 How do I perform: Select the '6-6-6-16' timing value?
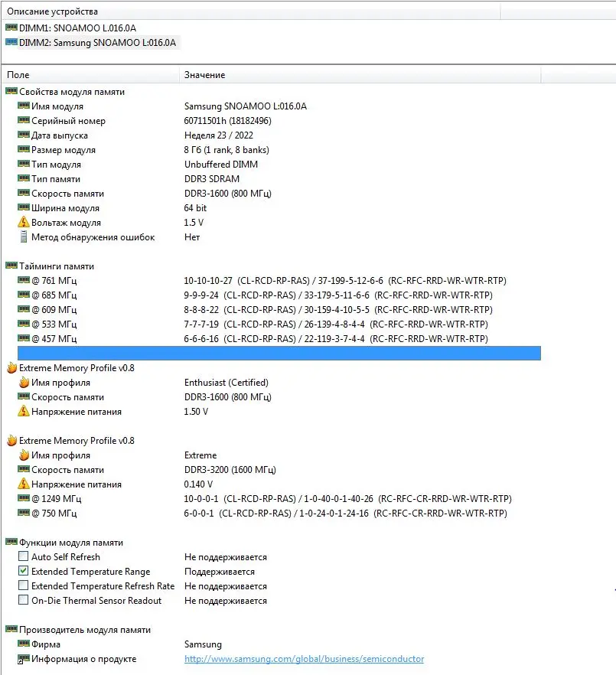point(201,339)
